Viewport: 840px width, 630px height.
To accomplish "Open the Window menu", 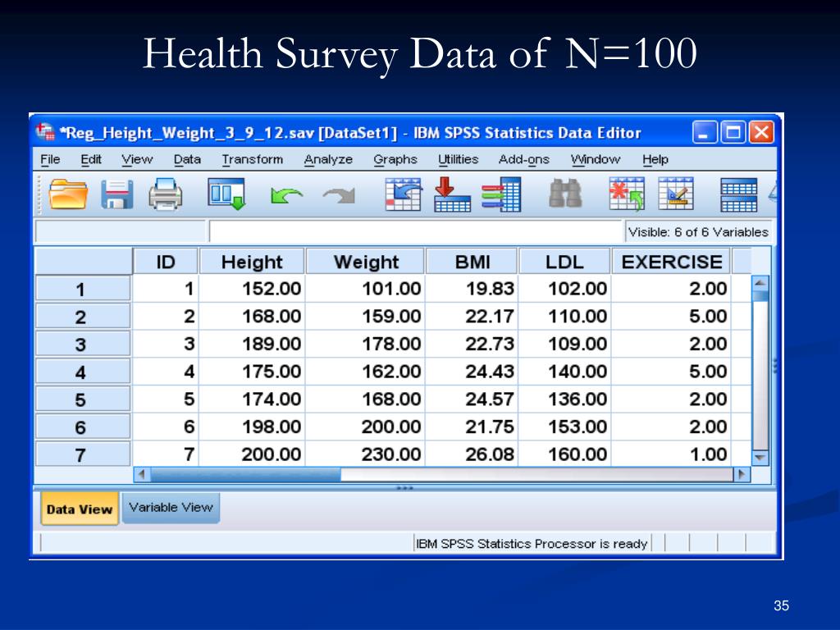I will tap(596, 160).
